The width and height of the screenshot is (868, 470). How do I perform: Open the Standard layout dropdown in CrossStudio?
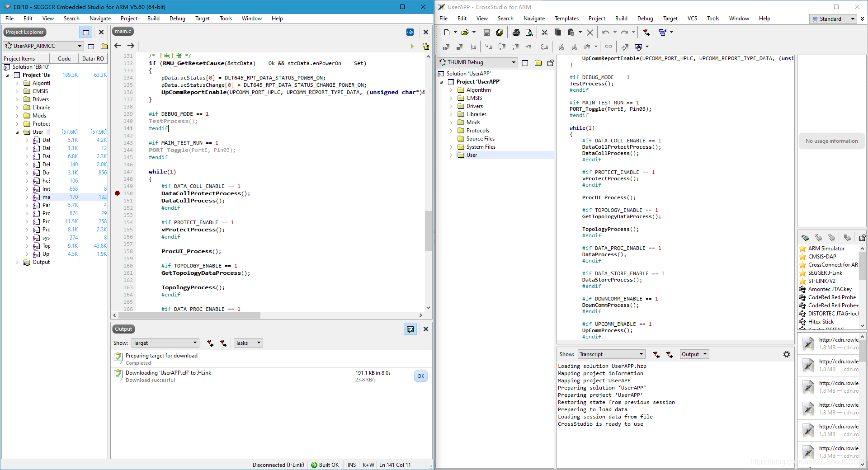point(833,19)
